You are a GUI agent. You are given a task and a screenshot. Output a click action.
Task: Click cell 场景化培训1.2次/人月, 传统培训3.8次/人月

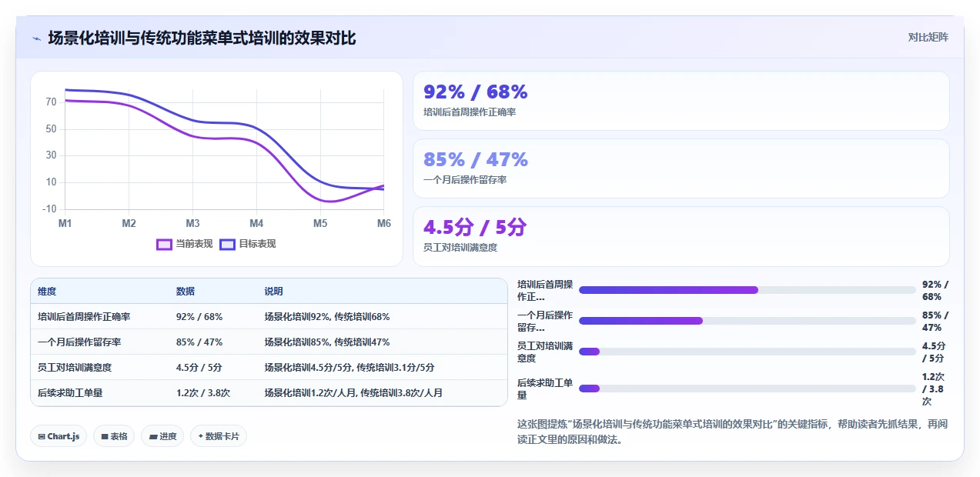pyautogui.click(x=354, y=392)
